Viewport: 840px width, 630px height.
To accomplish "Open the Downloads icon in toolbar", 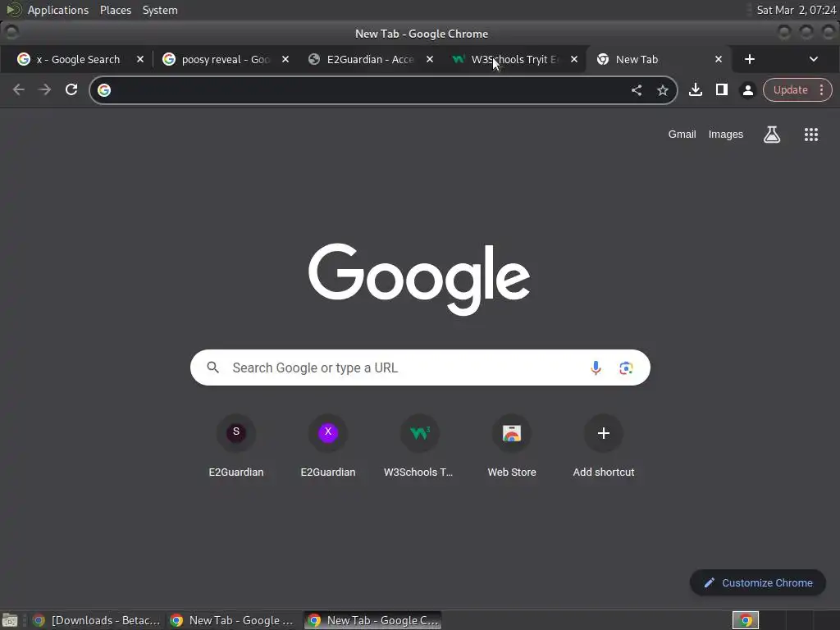I will 696,89.
